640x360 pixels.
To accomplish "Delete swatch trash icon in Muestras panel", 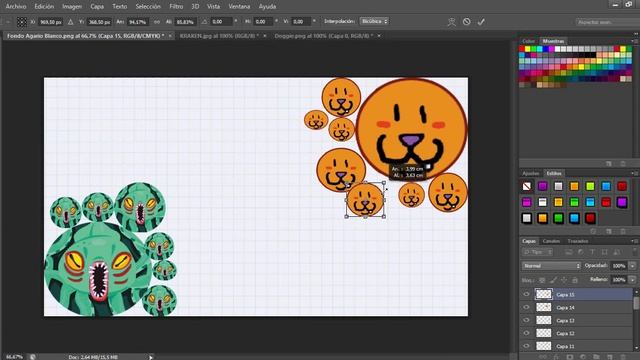I will coord(623,164).
